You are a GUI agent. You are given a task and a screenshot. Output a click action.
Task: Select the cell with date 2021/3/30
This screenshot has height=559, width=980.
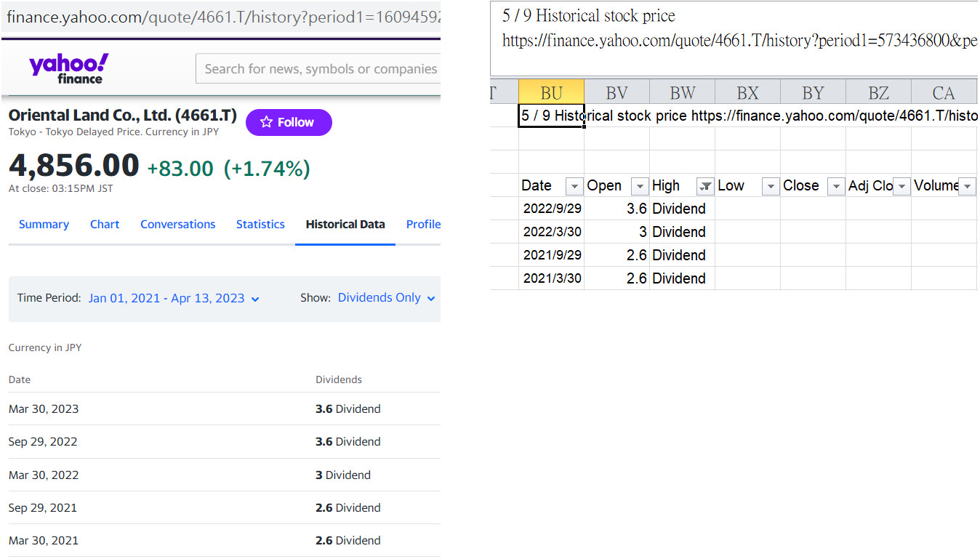click(552, 278)
